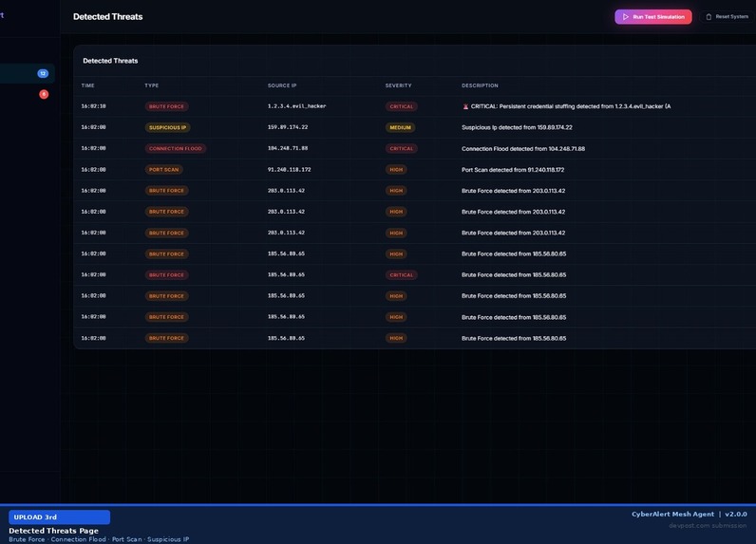Click timestamp in the Suspicious IP row
Screen dimensions: 756x544
point(93,127)
